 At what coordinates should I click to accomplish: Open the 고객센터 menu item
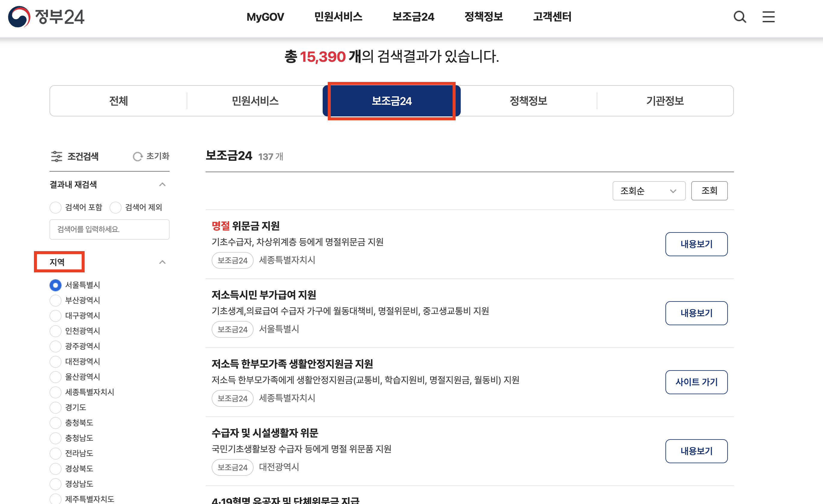point(552,17)
